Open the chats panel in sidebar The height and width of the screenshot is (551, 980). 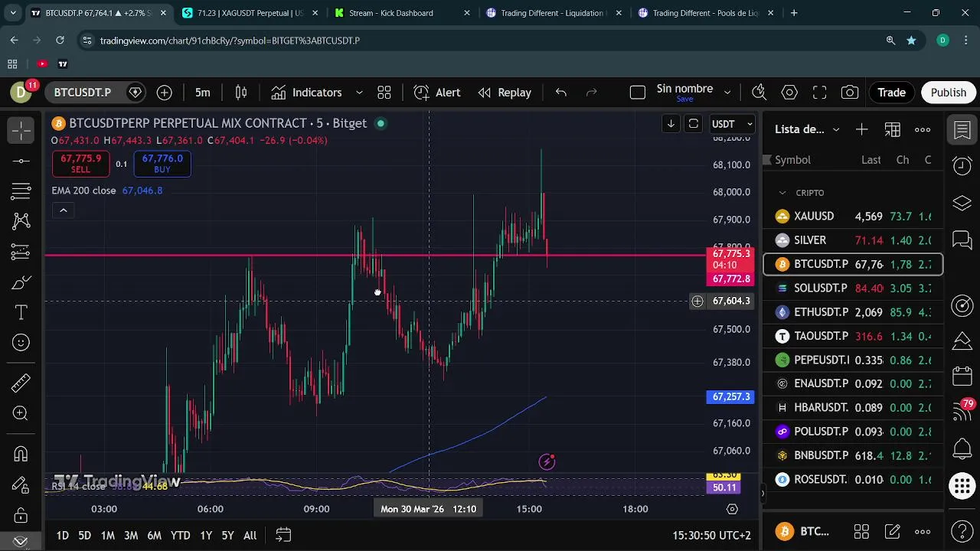point(962,240)
